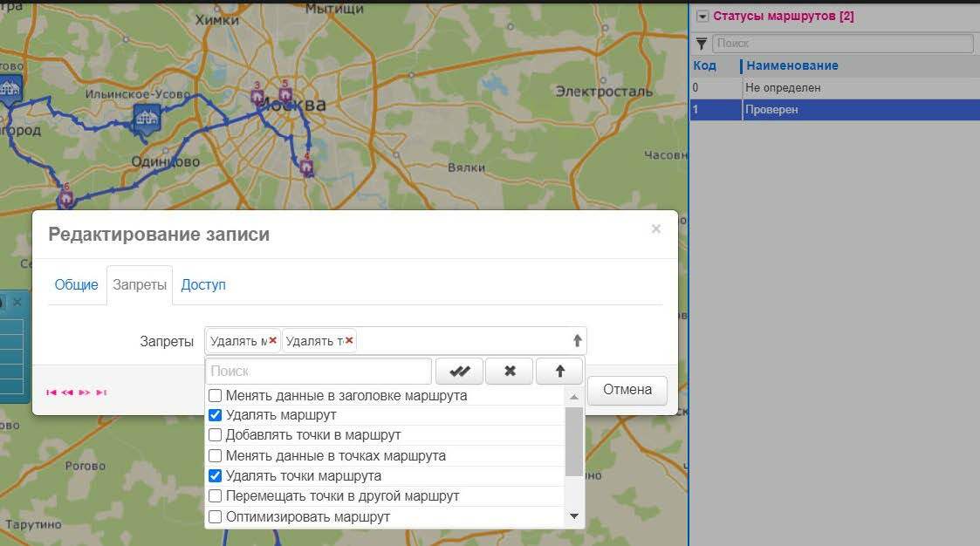Check 'Добавлять точки в маршрут' option
980x546 pixels.
coord(215,435)
